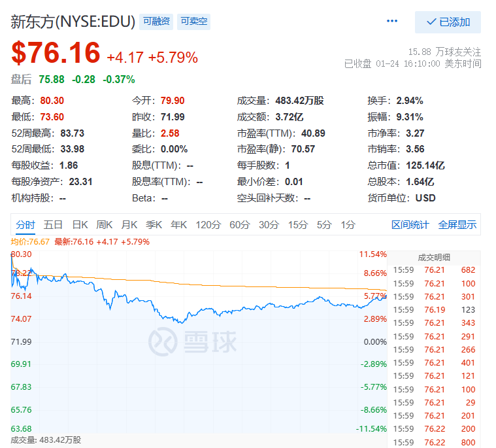
Task: Open the 区间统计 link
Action: [410, 225]
